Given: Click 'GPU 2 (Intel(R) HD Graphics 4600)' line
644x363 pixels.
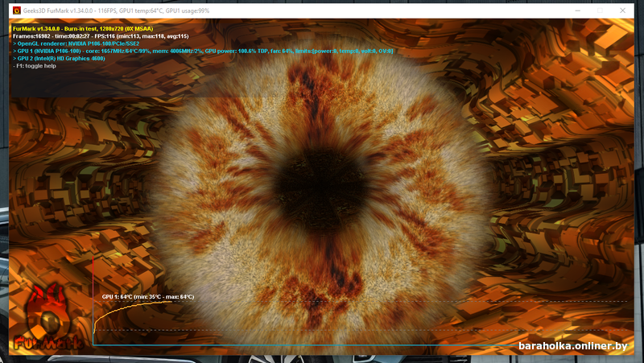Looking at the screenshot, I should pos(59,58).
